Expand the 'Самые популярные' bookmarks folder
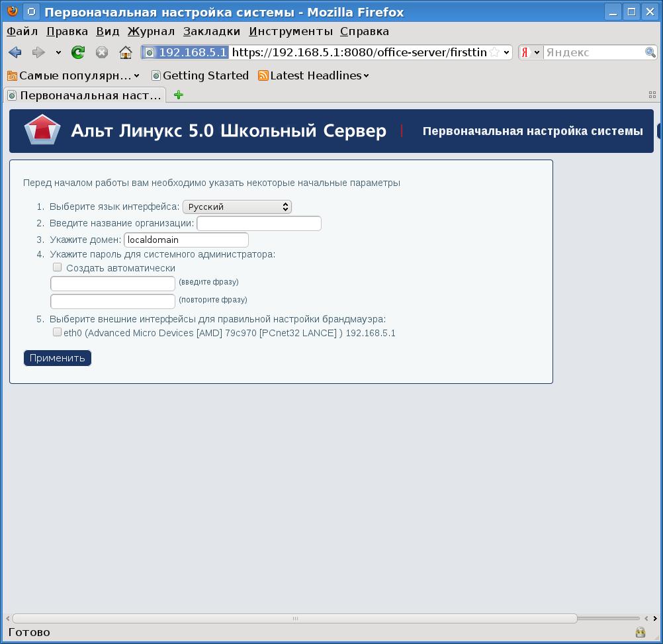This screenshot has width=663, height=644. (x=73, y=75)
